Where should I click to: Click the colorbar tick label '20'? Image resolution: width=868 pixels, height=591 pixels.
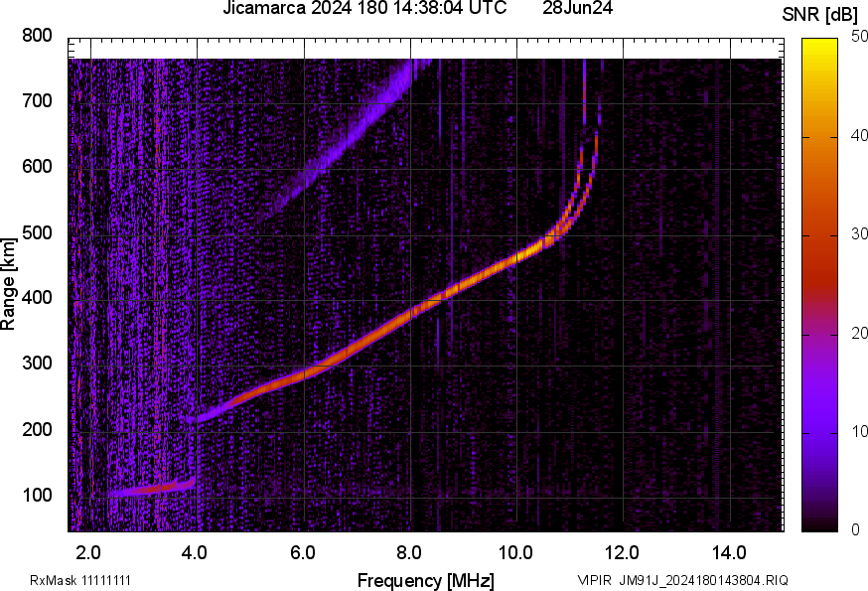point(859,333)
